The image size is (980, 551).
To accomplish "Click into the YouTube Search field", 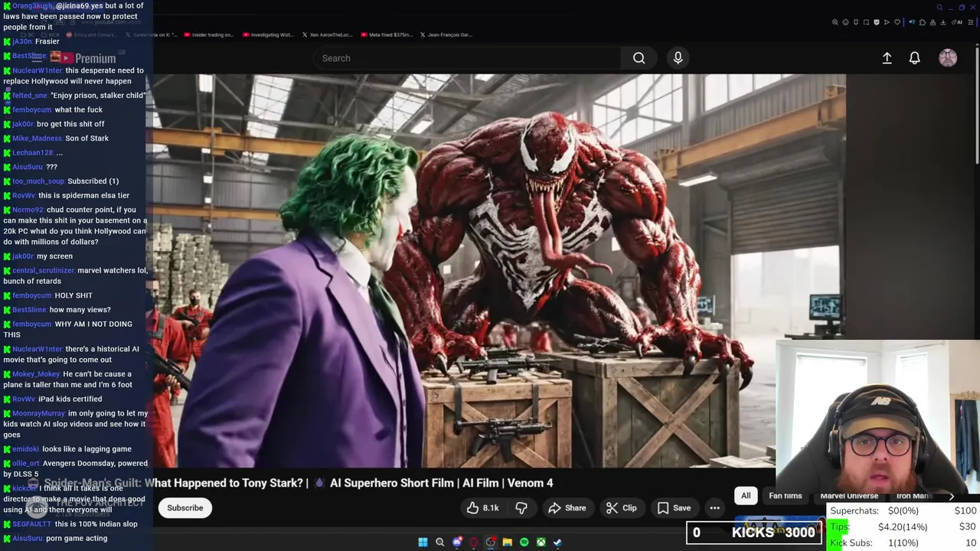I will coord(467,58).
